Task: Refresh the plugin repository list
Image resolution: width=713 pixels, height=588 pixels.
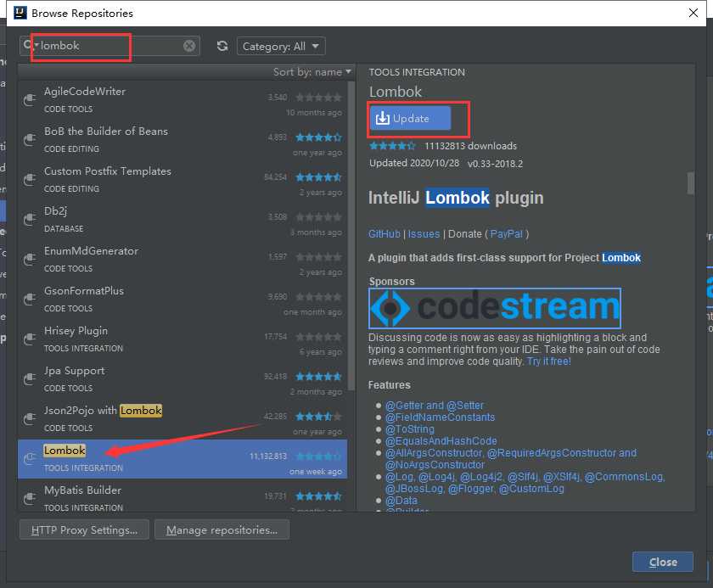Action: [x=222, y=46]
